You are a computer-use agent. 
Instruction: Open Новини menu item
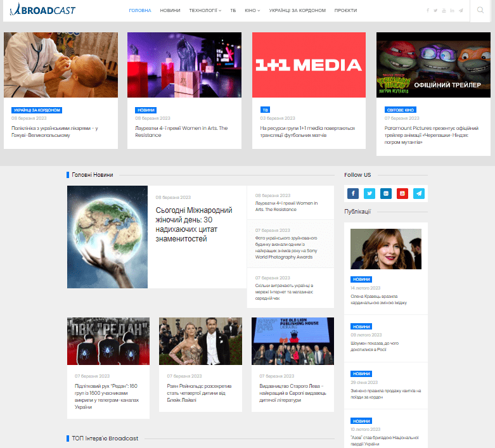click(170, 10)
